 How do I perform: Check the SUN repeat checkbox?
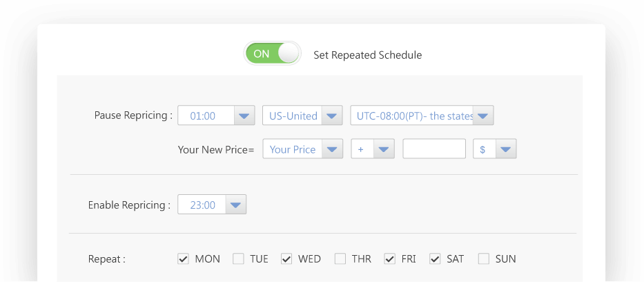pyautogui.click(x=484, y=259)
